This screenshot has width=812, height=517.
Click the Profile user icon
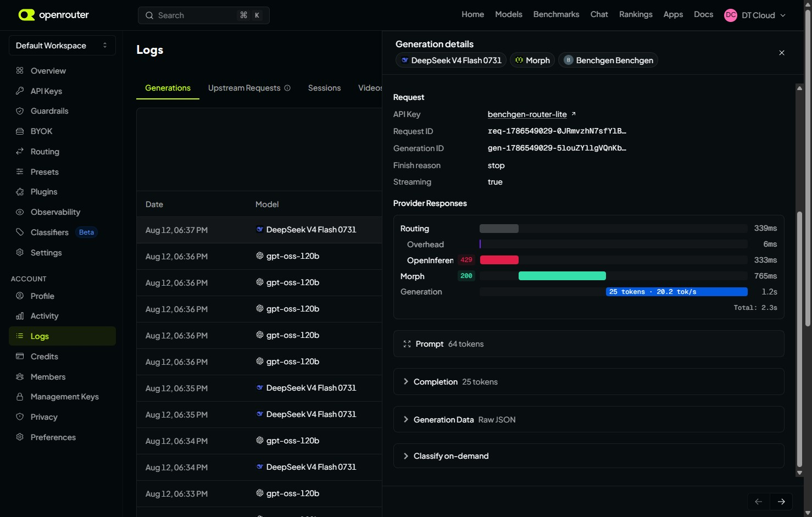point(20,296)
